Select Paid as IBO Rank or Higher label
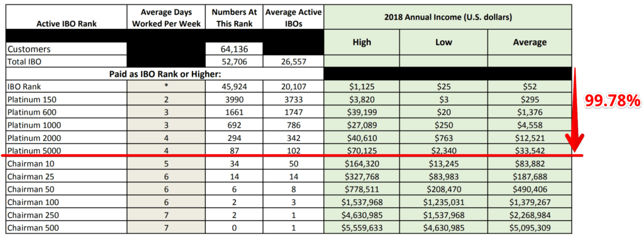 tap(165, 74)
